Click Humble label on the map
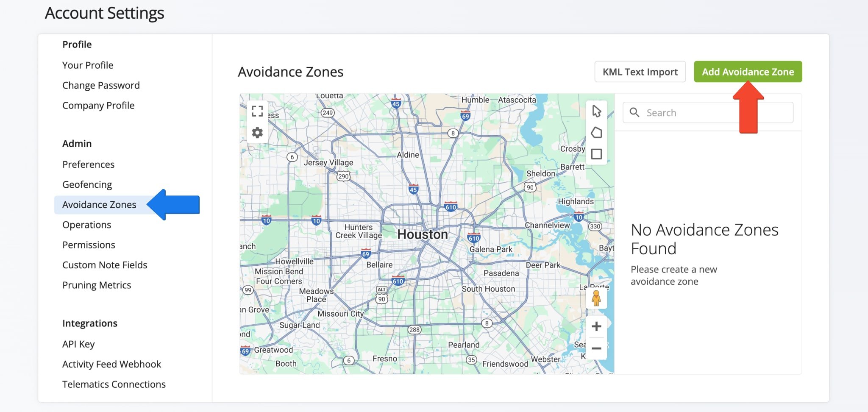 click(x=475, y=100)
